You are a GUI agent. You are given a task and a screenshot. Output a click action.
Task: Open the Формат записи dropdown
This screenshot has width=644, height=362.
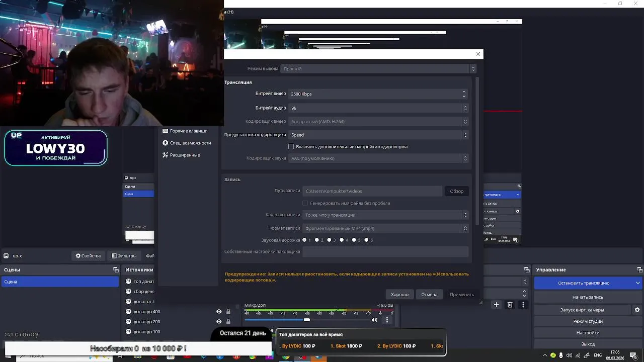tap(385, 228)
